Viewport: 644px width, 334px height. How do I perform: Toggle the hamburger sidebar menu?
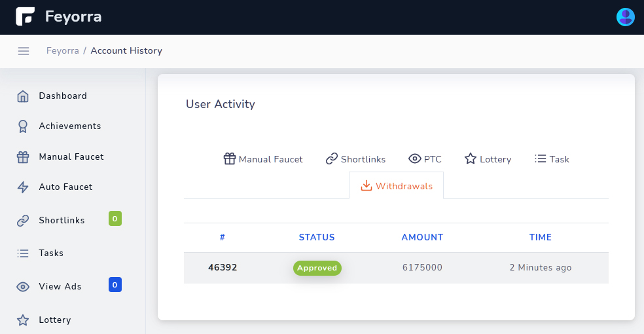point(24,51)
